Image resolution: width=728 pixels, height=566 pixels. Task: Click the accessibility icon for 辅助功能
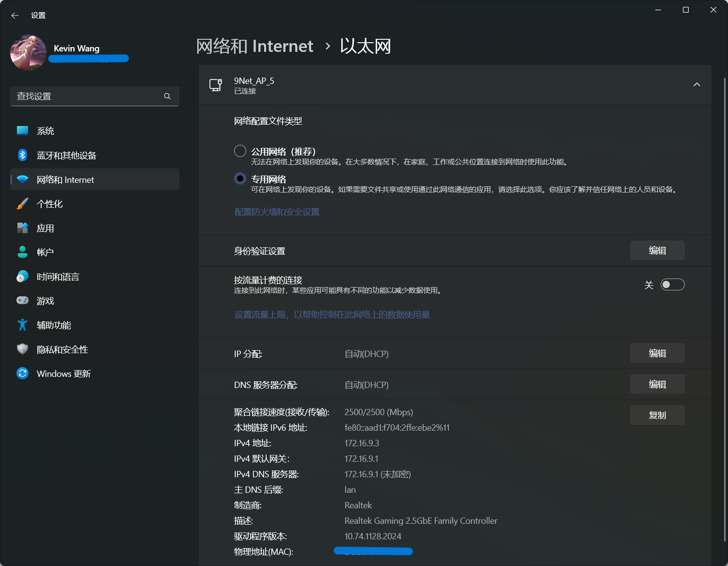(23, 325)
